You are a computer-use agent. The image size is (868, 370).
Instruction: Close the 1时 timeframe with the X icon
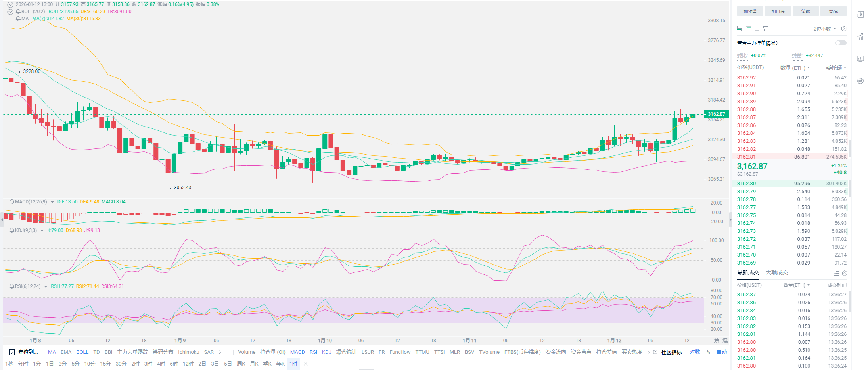click(306, 364)
